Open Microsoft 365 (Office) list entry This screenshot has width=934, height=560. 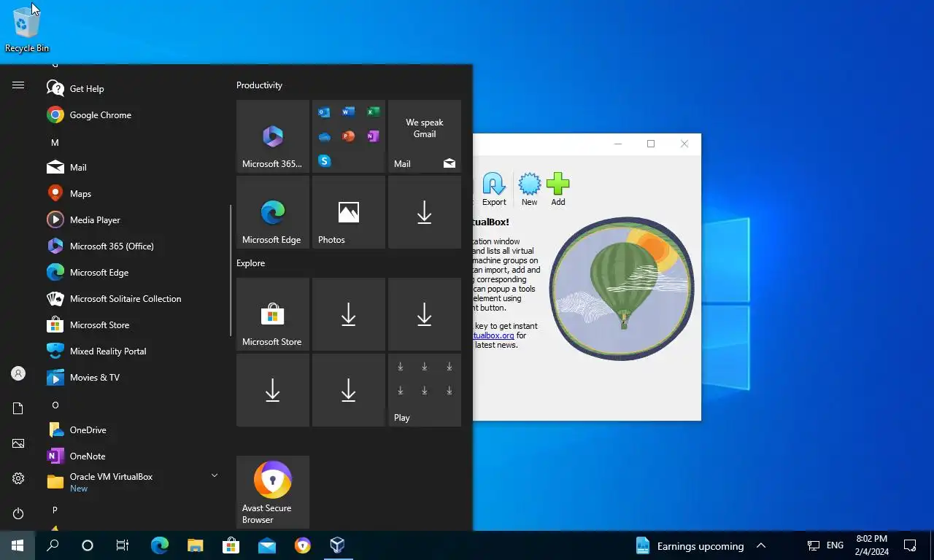(x=136, y=246)
